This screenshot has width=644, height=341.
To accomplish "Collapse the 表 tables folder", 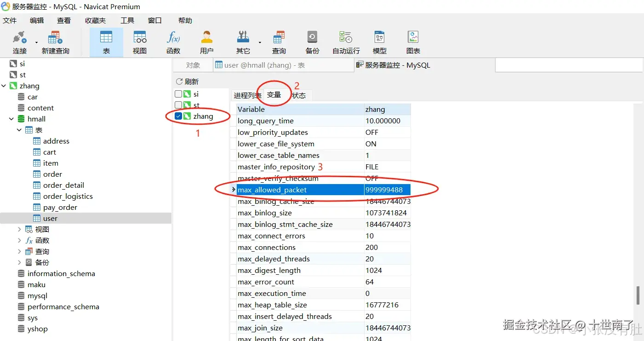I will coord(19,130).
